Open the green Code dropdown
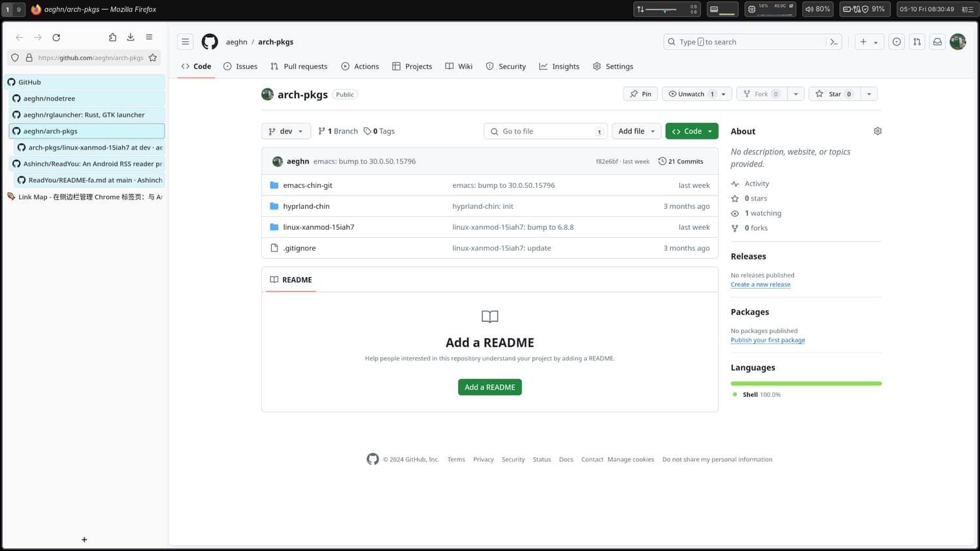980x551 pixels. click(x=691, y=131)
